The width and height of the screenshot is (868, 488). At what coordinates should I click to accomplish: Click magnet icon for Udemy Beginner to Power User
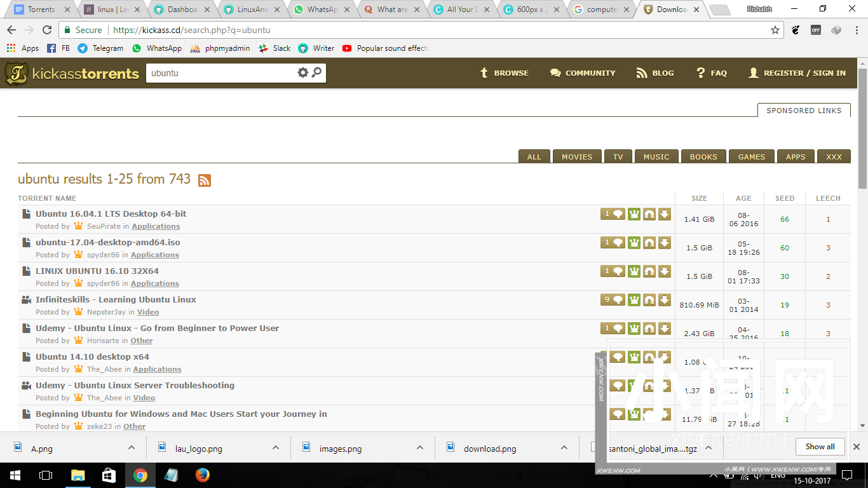649,329
